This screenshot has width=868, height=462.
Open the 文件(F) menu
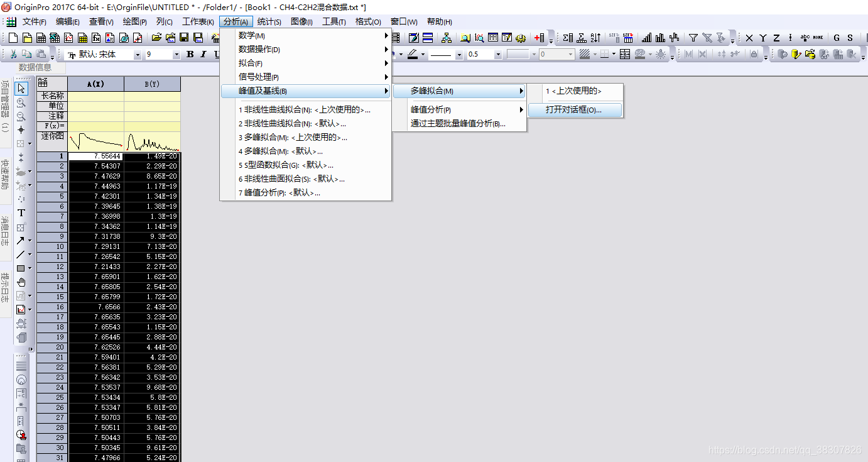tap(34, 21)
